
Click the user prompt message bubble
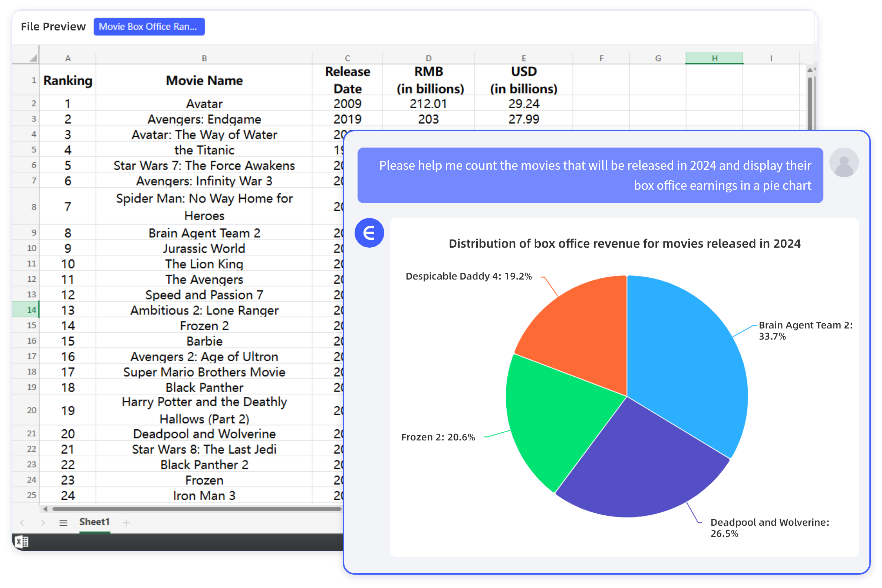590,175
